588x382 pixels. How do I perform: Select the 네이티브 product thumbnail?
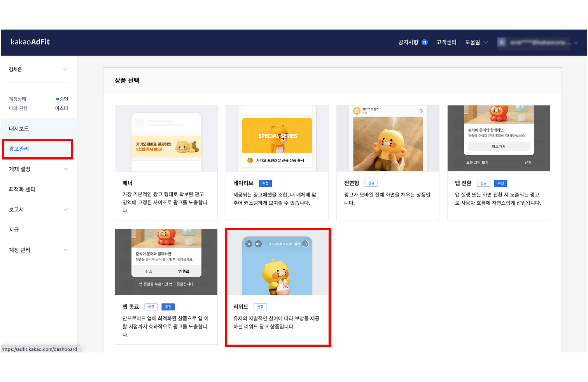(x=277, y=138)
